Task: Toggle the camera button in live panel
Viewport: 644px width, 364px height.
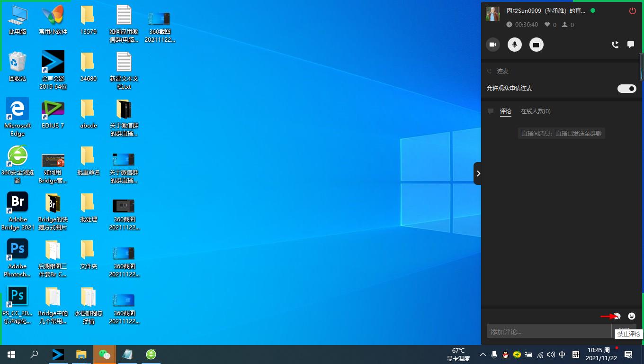Action: point(493,45)
